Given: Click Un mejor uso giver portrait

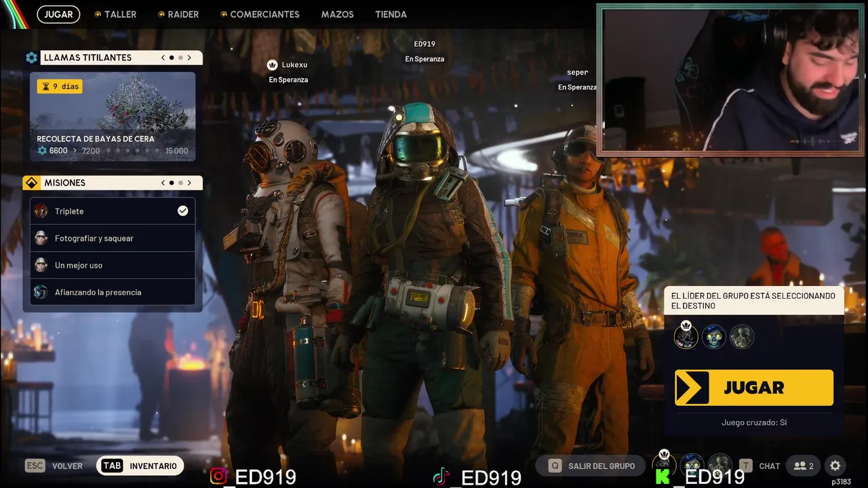Looking at the screenshot, I should (x=41, y=265).
